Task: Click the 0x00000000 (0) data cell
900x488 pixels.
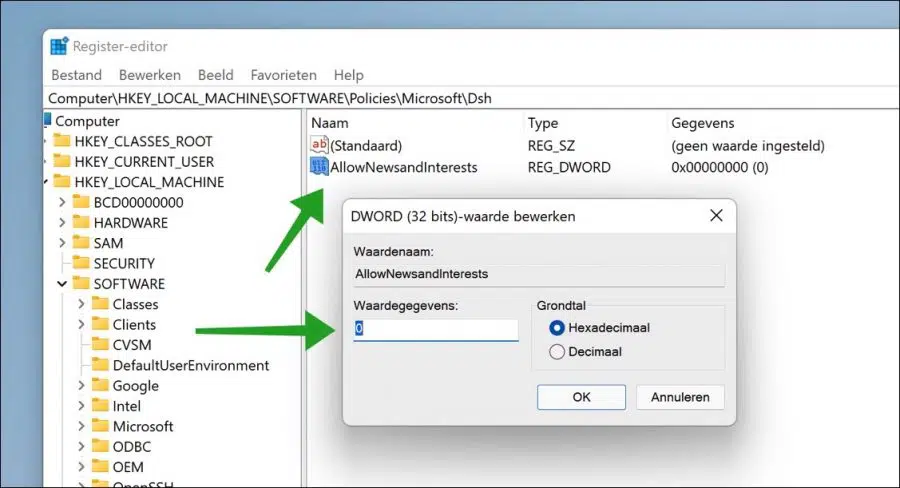Action: 720,167
